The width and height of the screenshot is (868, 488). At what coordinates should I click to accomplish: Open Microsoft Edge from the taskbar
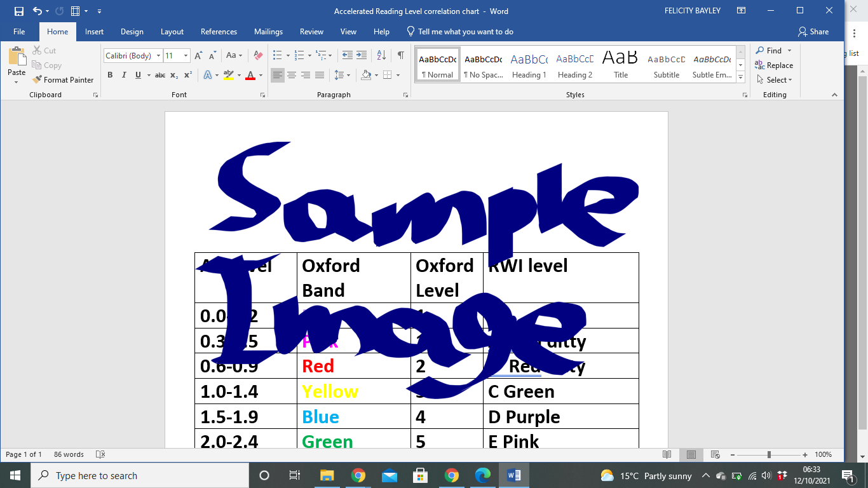click(x=482, y=475)
